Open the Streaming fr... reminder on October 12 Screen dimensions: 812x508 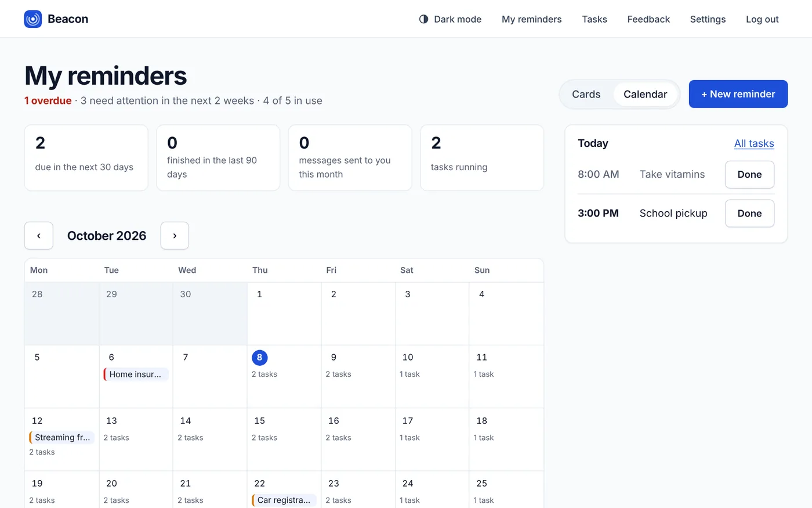(x=61, y=438)
